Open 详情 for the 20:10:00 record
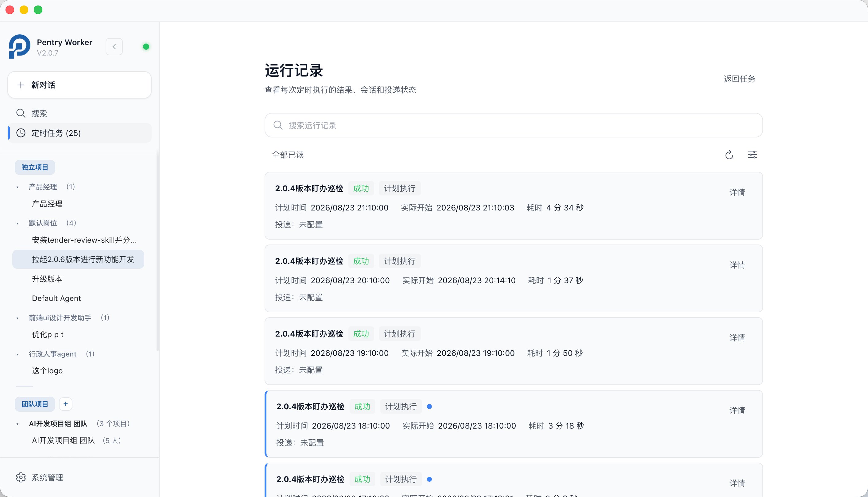 pyautogui.click(x=737, y=265)
